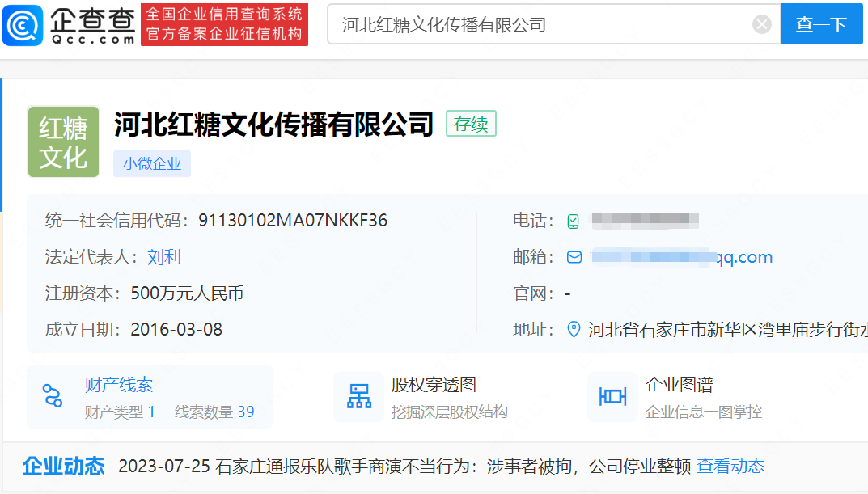
Task: Click the address location pin icon
Action: 574,330
